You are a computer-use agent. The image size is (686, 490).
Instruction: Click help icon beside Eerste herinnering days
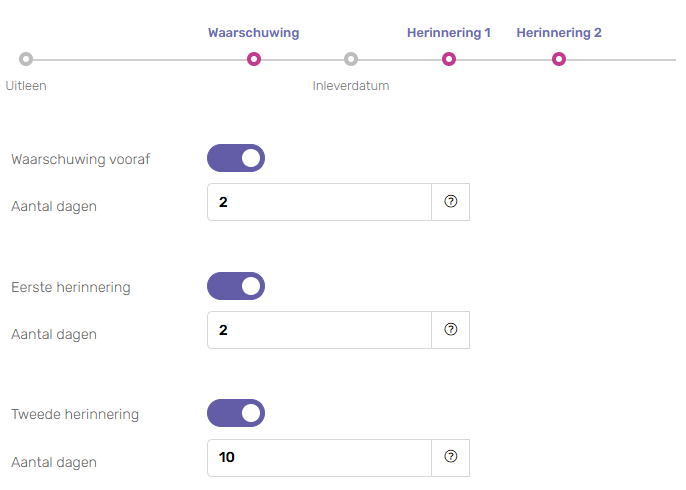(x=450, y=330)
